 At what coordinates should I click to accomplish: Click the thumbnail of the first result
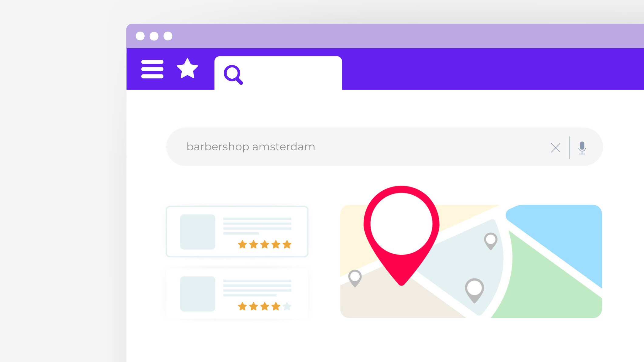coord(198,232)
